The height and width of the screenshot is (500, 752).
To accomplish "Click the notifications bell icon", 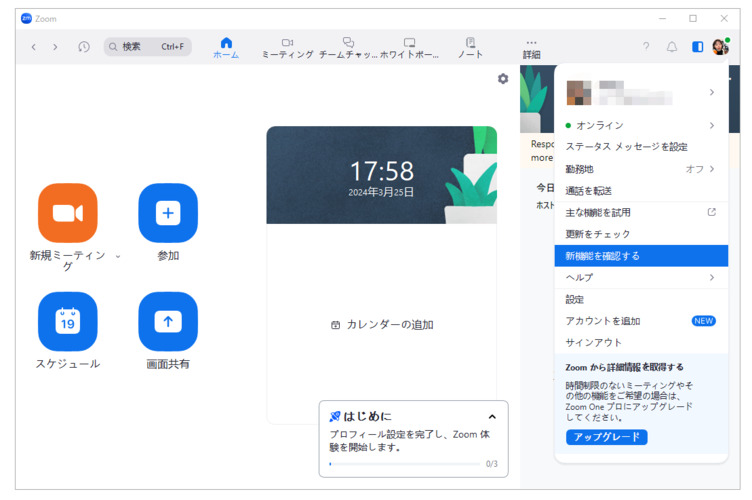I will point(672,47).
